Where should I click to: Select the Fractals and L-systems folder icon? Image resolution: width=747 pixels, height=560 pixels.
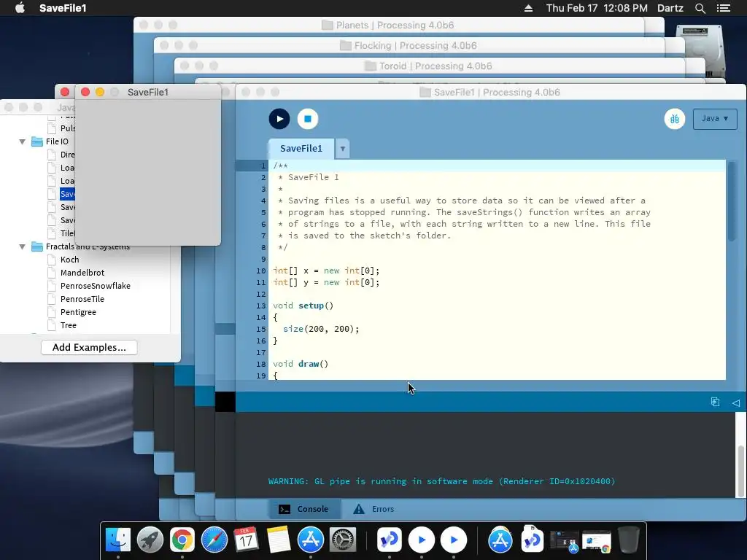[x=37, y=246]
